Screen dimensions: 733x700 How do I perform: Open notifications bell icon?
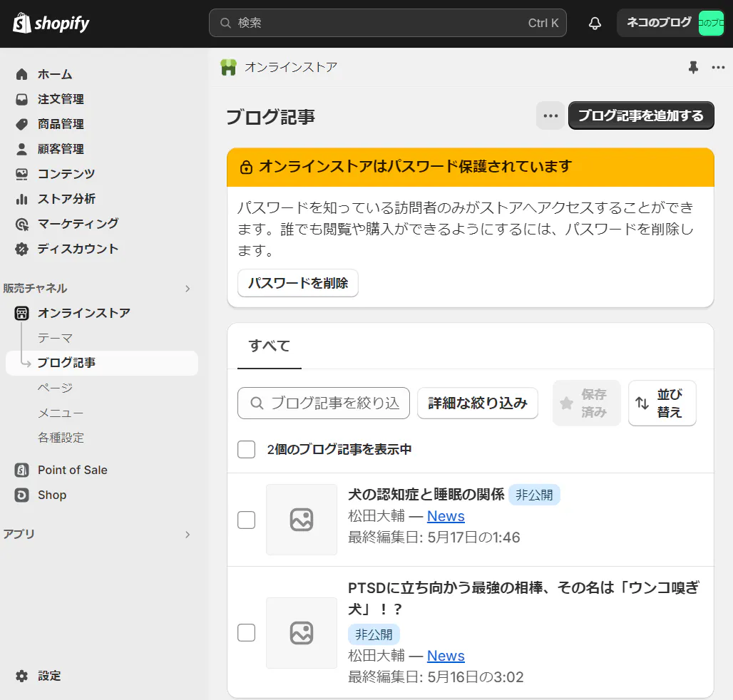click(x=595, y=24)
